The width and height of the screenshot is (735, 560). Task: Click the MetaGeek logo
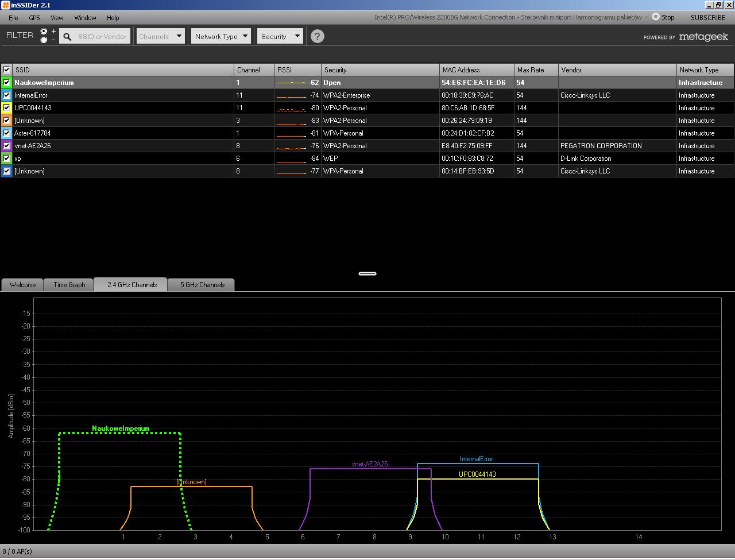[703, 37]
